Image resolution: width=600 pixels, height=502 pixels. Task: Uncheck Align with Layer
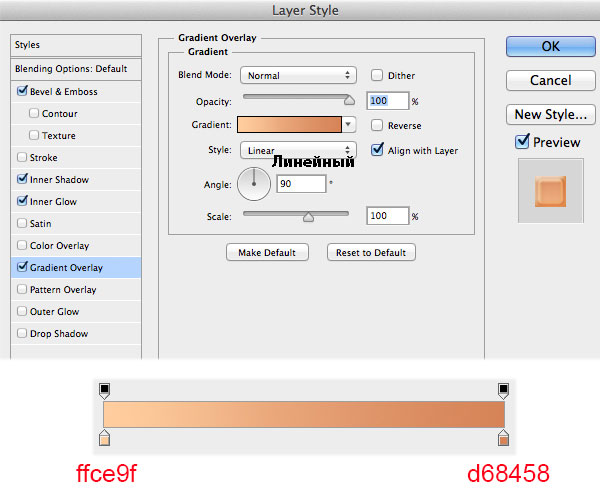coord(377,150)
